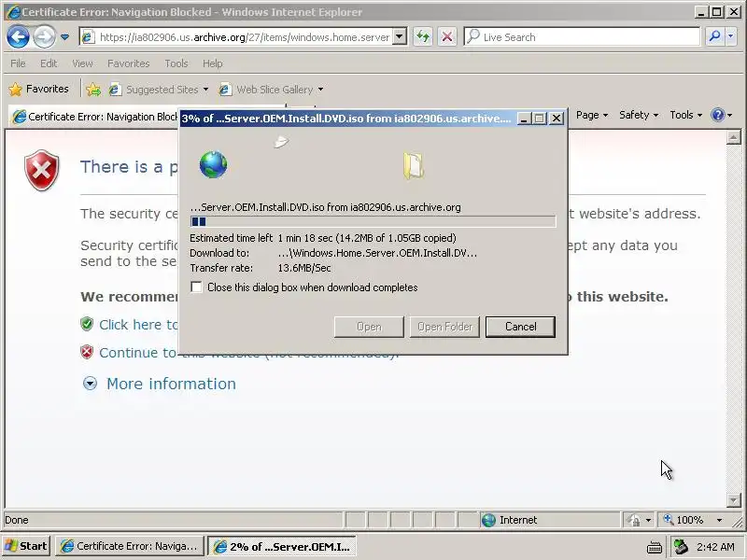Image resolution: width=747 pixels, height=560 pixels.
Task: Click the address bar URL field
Action: pyautogui.click(x=244, y=37)
